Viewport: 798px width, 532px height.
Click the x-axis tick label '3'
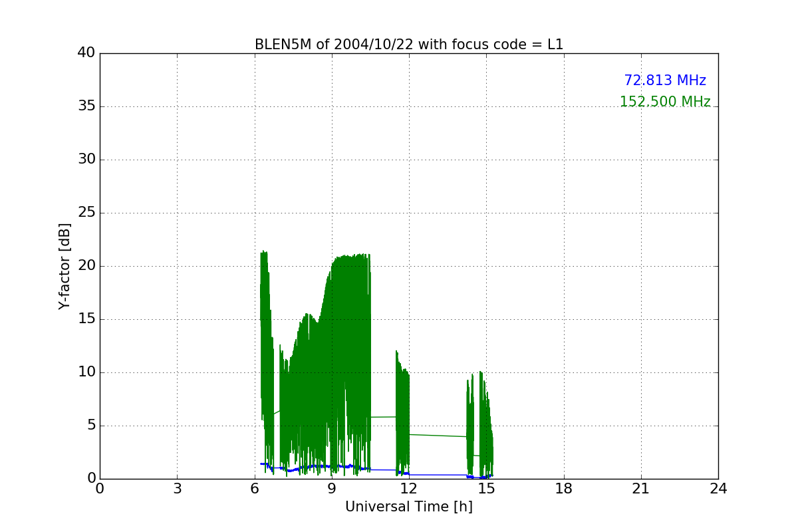[177, 489]
